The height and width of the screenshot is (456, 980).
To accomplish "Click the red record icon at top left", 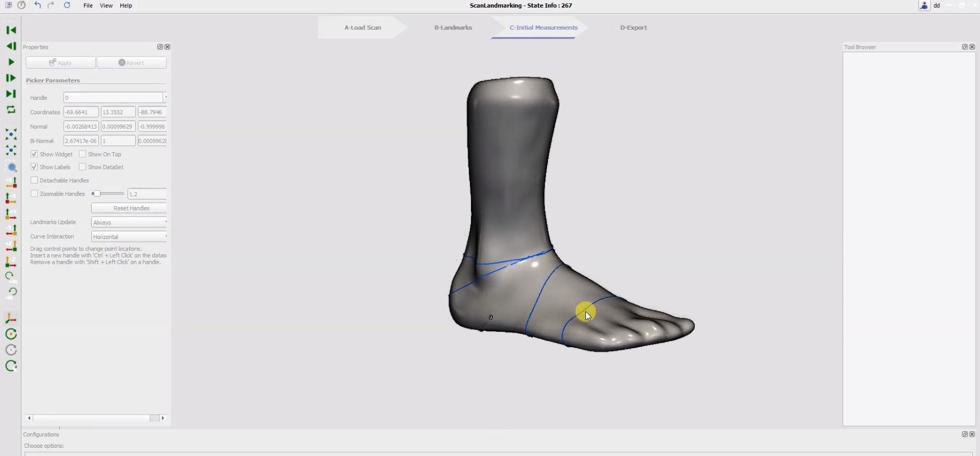I will [x=8, y=5].
